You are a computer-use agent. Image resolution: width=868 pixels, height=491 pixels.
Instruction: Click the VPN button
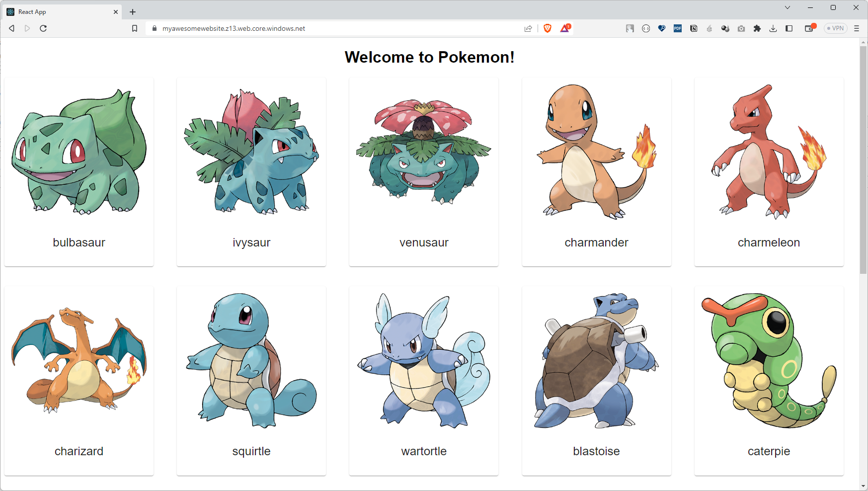coord(835,28)
